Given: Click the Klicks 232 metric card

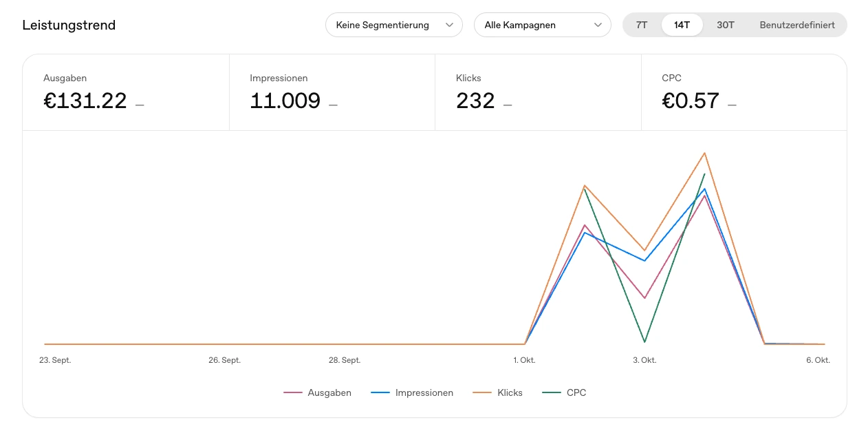Looking at the screenshot, I should [x=539, y=92].
